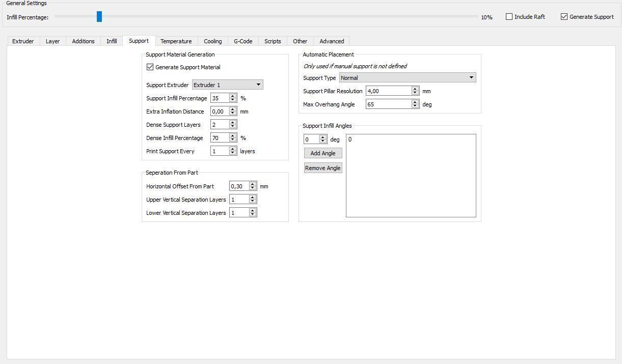Click the Add Angle button
Viewport: 622px width, 364px height.
click(323, 153)
